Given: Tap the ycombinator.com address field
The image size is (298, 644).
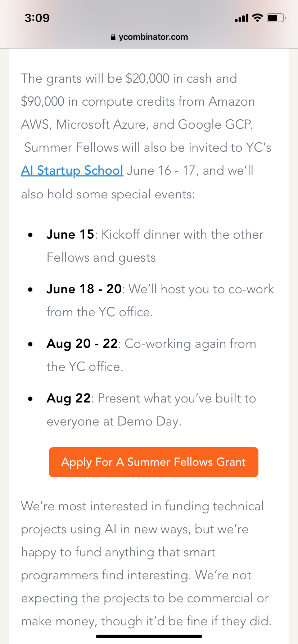Looking at the screenshot, I should 153,37.
